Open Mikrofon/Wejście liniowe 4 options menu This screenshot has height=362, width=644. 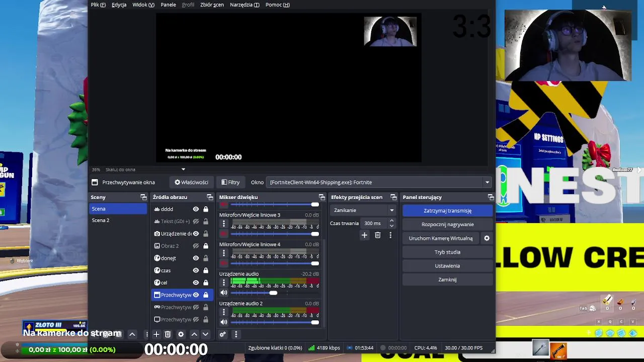click(x=224, y=253)
